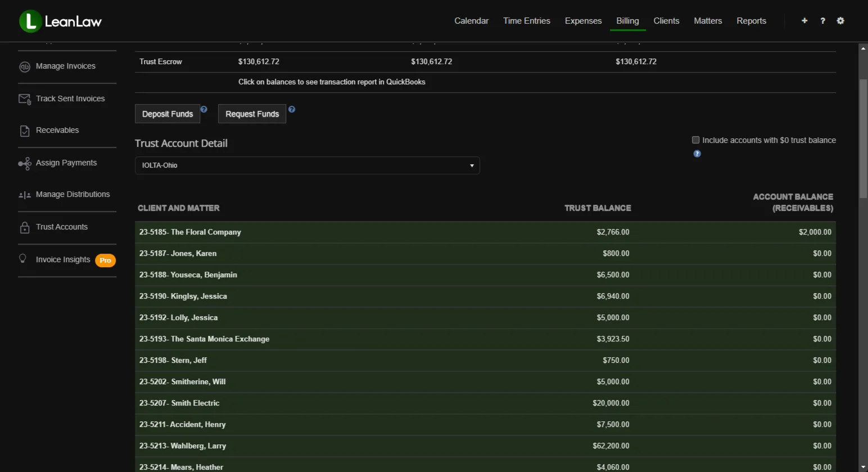
Task: Open Expenses in the top navigation
Action: coord(583,21)
